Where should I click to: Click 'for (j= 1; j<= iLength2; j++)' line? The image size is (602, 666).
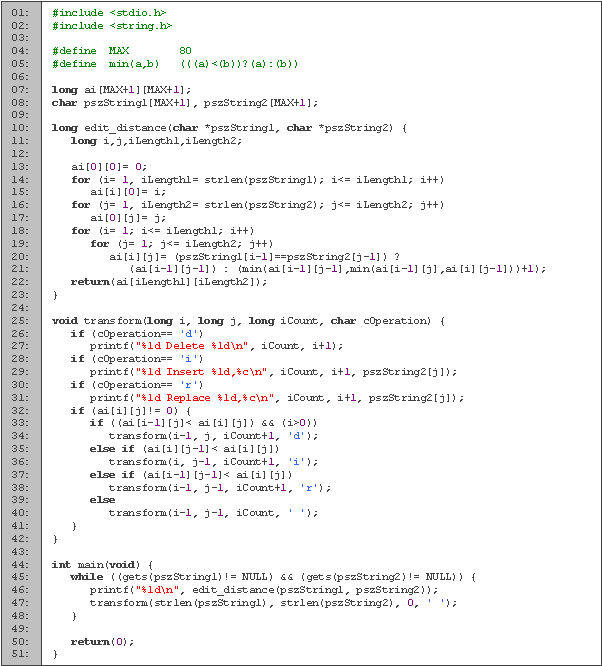(x=182, y=244)
